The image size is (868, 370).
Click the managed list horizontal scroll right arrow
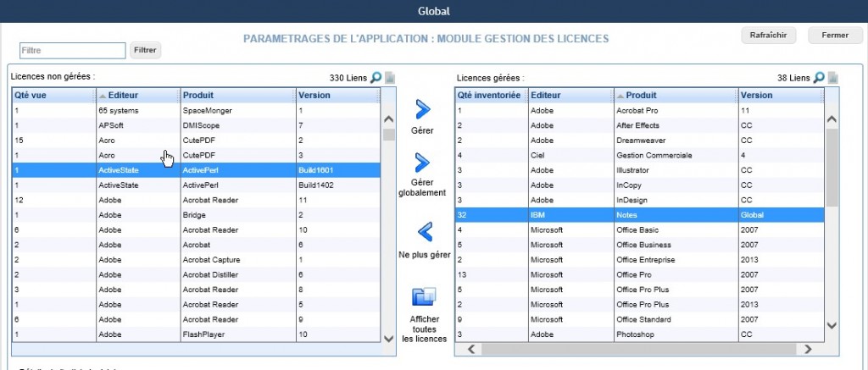(808, 348)
